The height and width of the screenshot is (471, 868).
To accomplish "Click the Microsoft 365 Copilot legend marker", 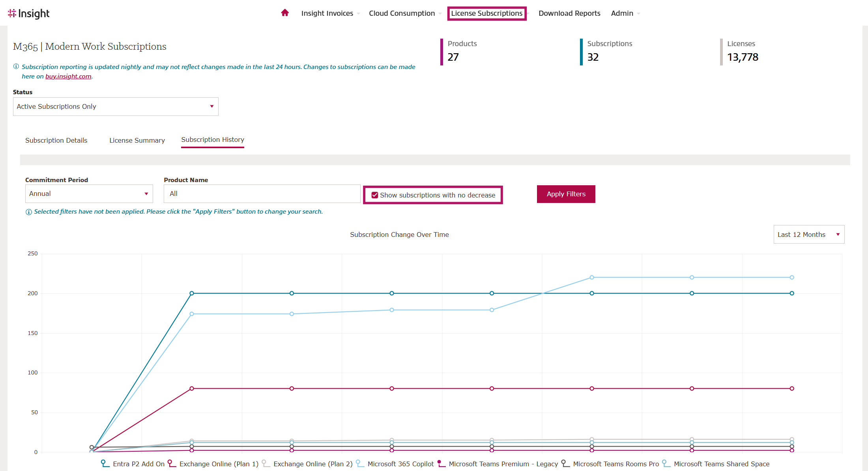I will (x=360, y=464).
